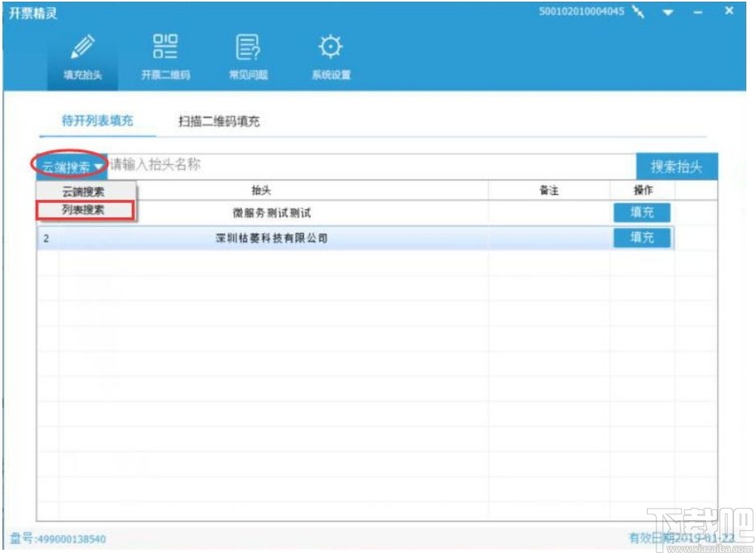The width and height of the screenshot is (756, 553).
Task: Click 填充 for 微服务测试测试 row
Action: coord(642,212)
